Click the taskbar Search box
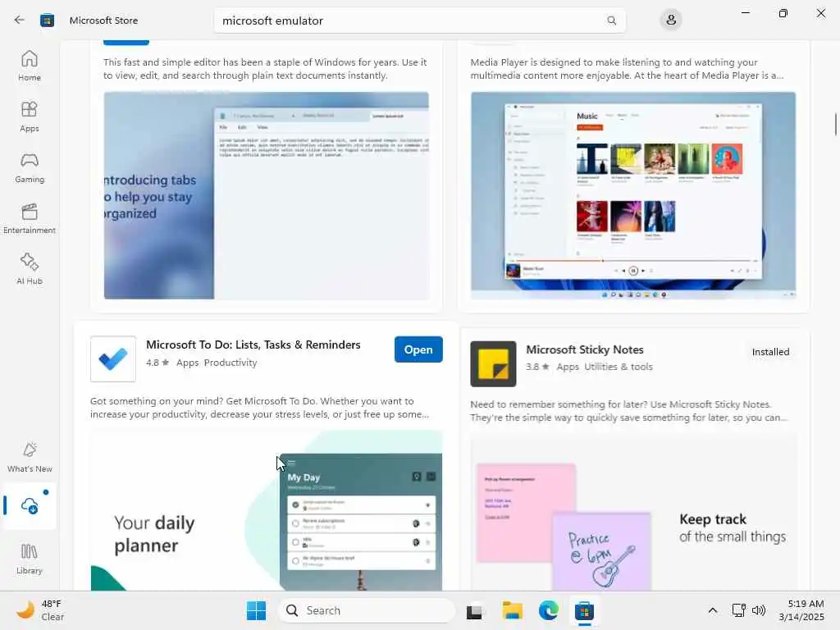This screenshot has height=630, width=840. 367,610
